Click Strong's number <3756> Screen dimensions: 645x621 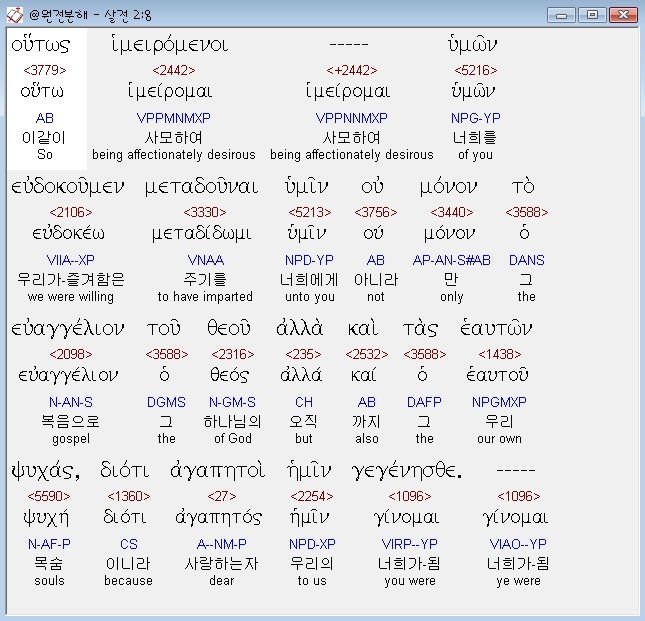pos(376,212)
